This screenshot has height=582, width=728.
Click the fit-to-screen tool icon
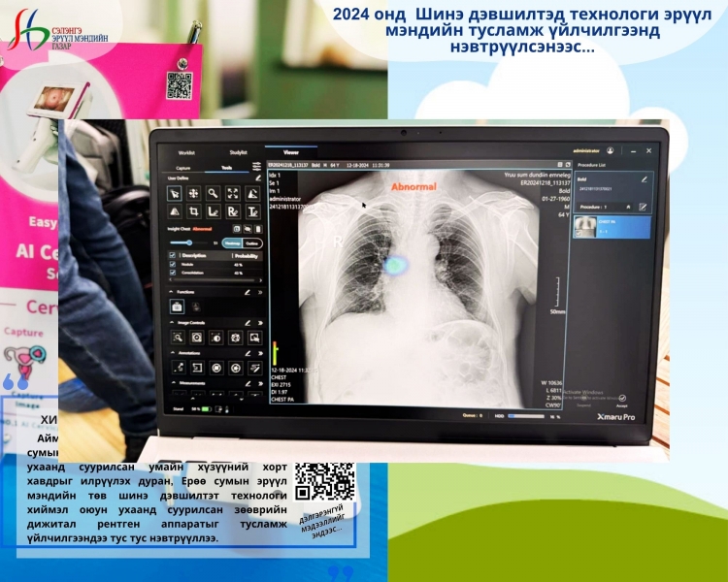coord(233,193)
